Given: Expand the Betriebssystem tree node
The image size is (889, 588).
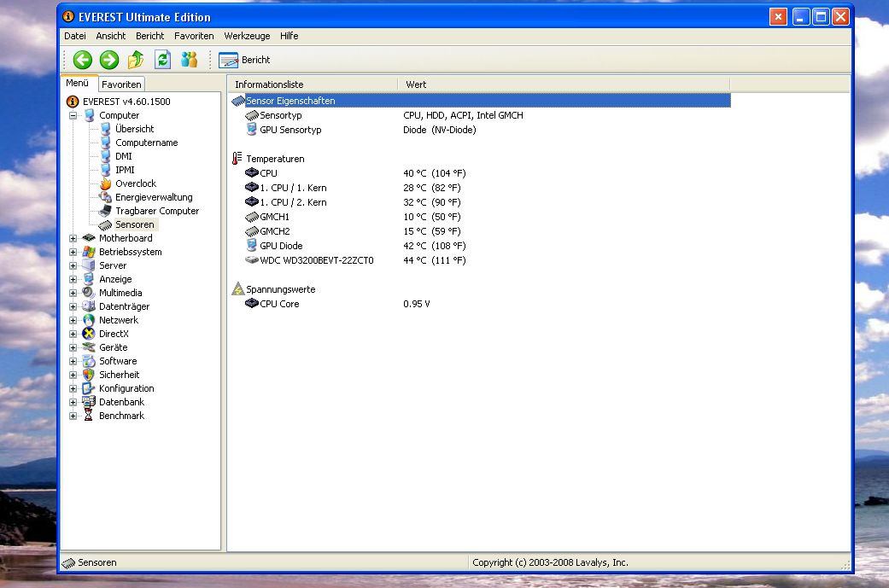Looking at the screenshot, I should 73,252.
